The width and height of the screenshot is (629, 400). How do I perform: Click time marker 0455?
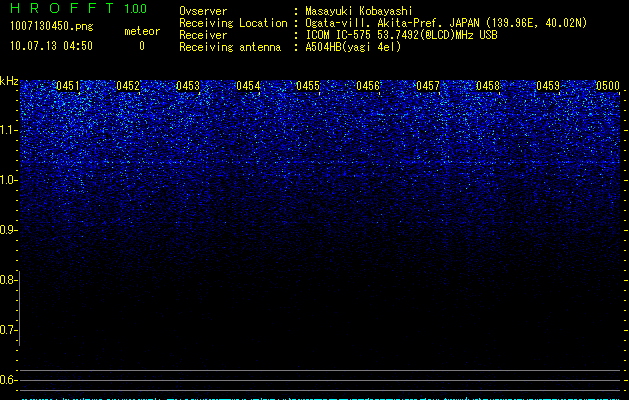[x=308, y=86]
